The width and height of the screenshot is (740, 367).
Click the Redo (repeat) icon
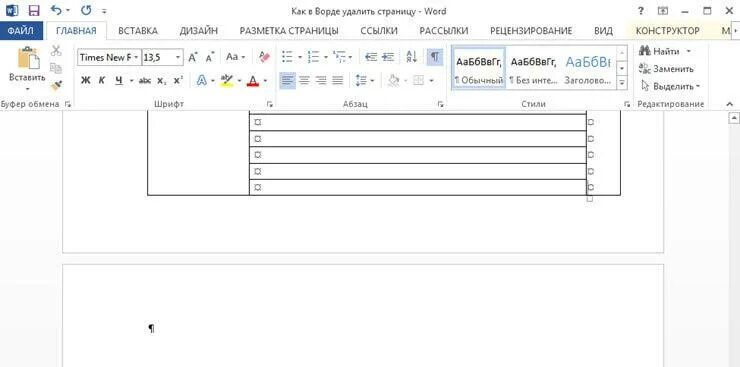(85, 10)
